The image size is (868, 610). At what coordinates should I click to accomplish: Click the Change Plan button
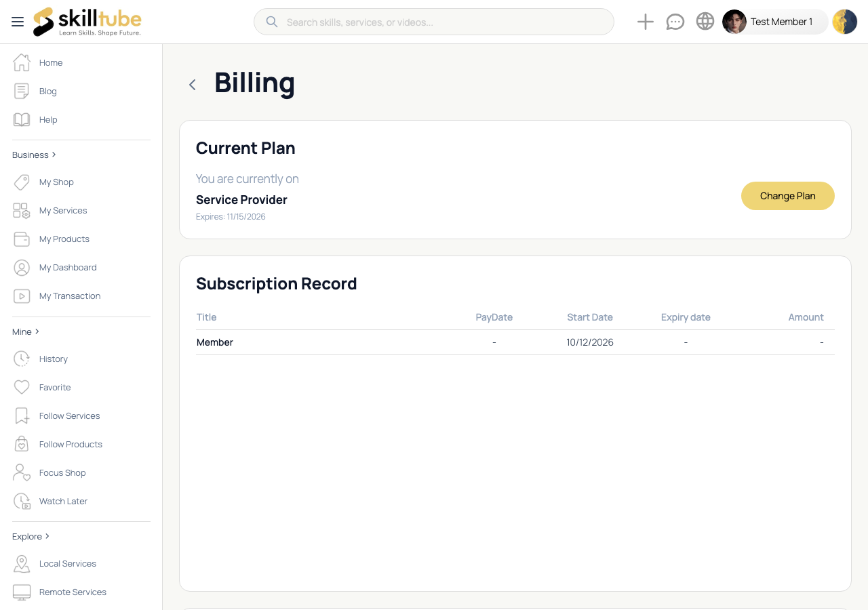click(788, 196)
